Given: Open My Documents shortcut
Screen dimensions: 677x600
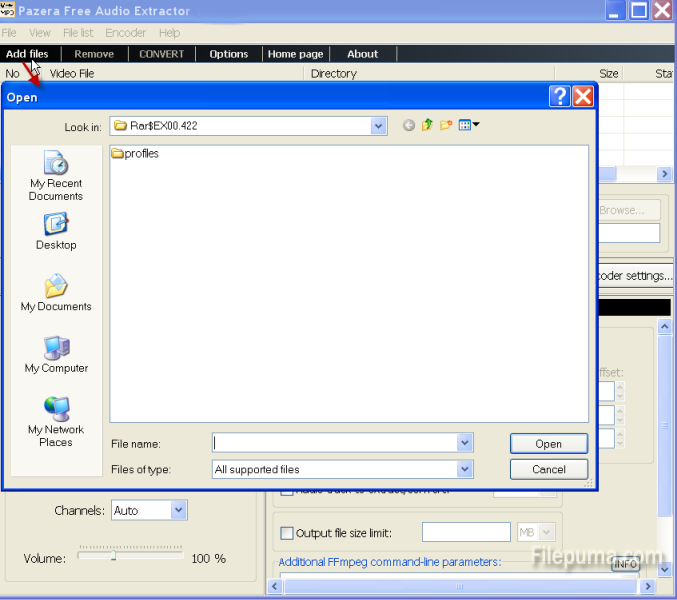Looking at the screenshot, I should (56, 293).
